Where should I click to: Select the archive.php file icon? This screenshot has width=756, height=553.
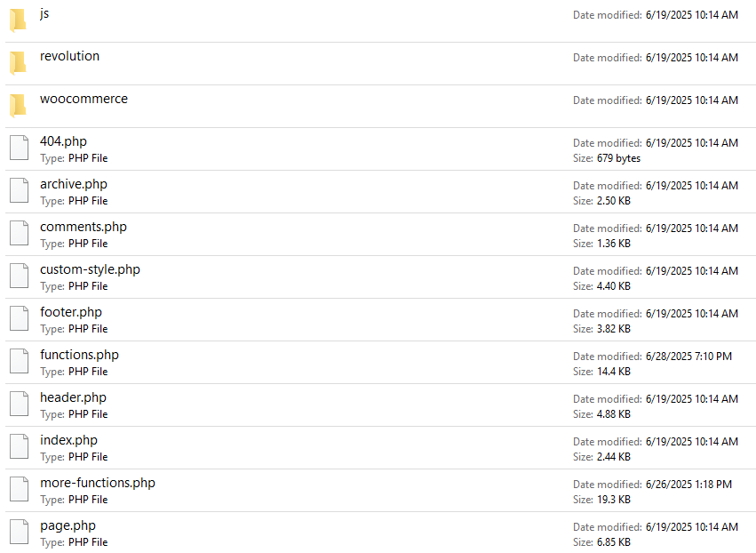[19, 190]
